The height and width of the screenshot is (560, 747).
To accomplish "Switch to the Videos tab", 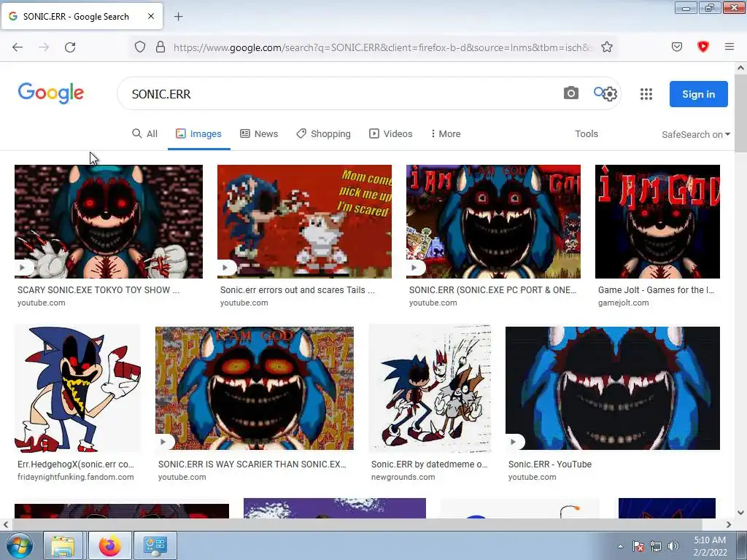I will pyautogui.click(x=391, y=134).
